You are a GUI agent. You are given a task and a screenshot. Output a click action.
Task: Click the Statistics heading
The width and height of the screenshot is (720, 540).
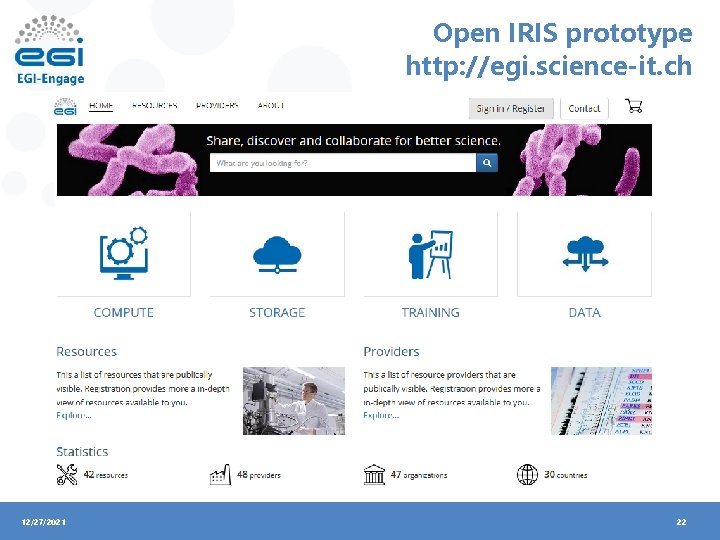[82, 452]
